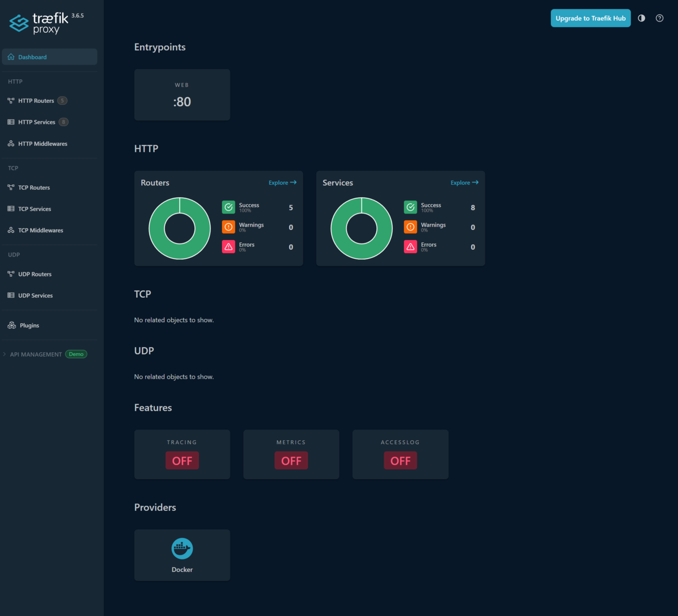Image resolution: width=678 pixels, height=616 pixels.
Task: Click the Docker provider icon
Action: (182, 548)
